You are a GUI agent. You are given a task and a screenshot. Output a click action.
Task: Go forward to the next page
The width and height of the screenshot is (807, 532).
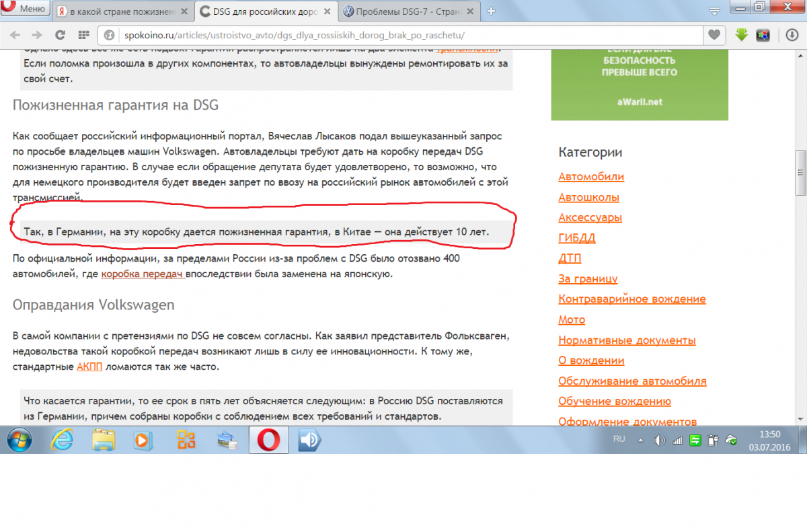click(x=37, y=35)
